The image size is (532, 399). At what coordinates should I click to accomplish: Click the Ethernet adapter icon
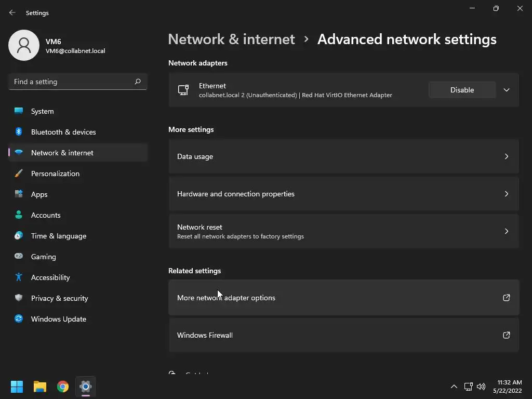pyautogui.click(x=183, y=90)
